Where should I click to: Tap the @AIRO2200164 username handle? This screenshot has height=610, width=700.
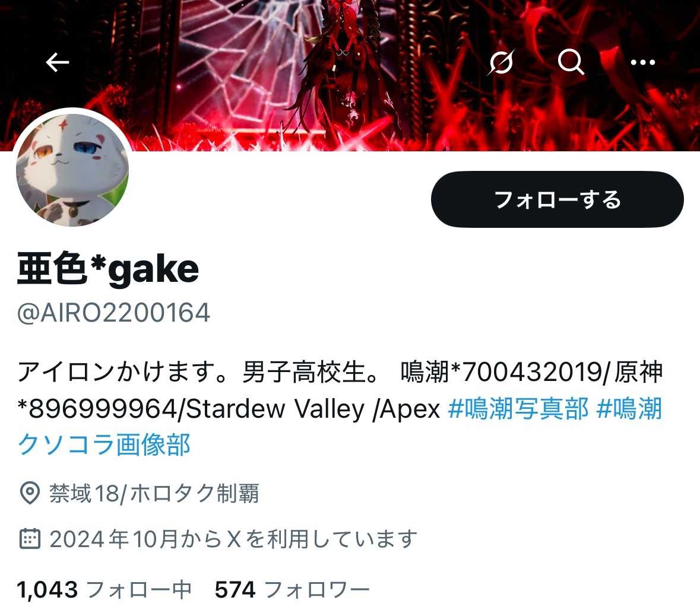[113, 313]
